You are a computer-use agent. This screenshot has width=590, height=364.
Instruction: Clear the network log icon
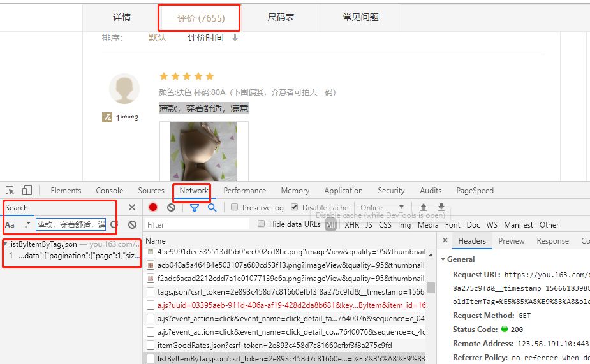(171, 207)
